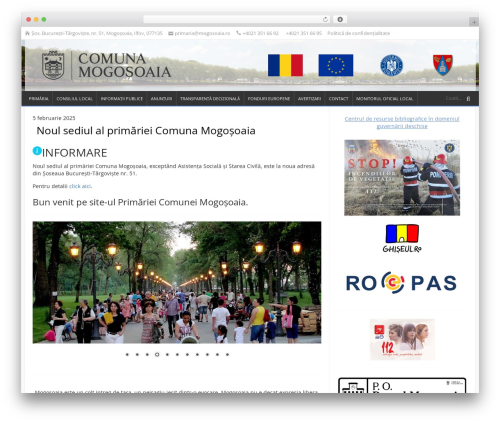Select the eighth slideshow dot
Viewport: 500px width, 423px height.
(197, 354)
